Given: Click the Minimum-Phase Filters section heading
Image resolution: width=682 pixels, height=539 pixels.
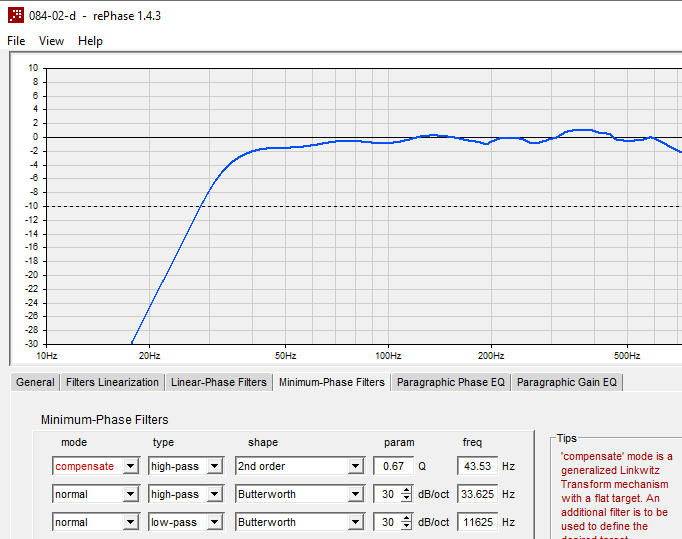Looking at the screenshot, I should [x=104, y=420].
